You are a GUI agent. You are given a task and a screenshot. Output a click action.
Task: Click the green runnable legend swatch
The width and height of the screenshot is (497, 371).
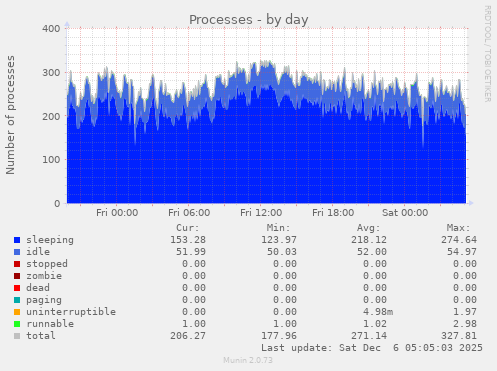pyautogui.click(x=17, y=324)
